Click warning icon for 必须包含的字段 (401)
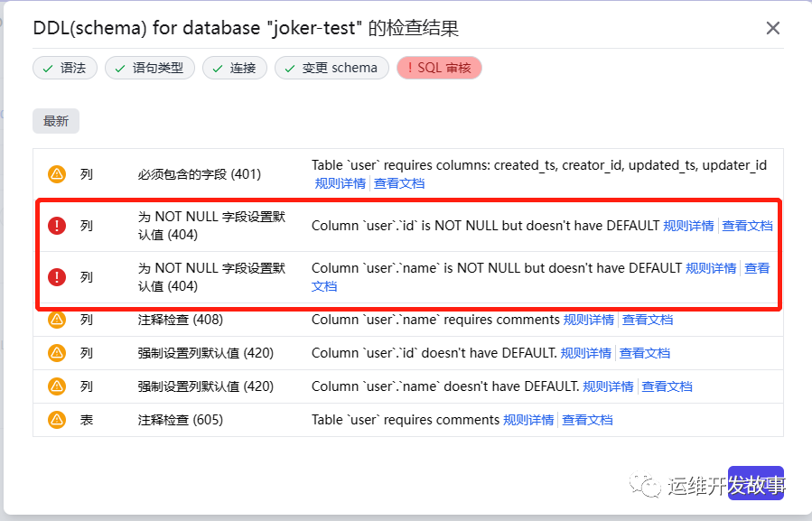 pyautogui.click(x=57, y=174)
